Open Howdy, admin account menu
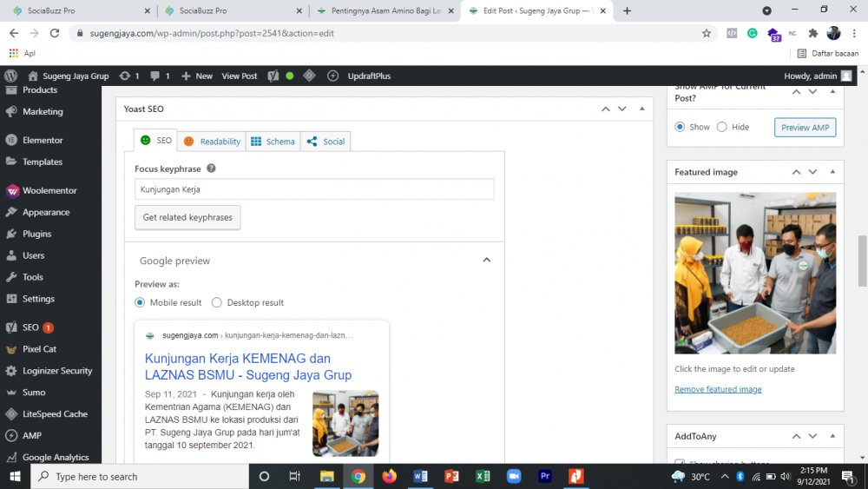 818,76
